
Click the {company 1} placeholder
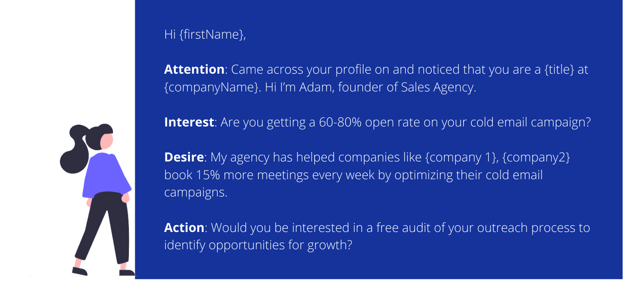pos(462,157)
